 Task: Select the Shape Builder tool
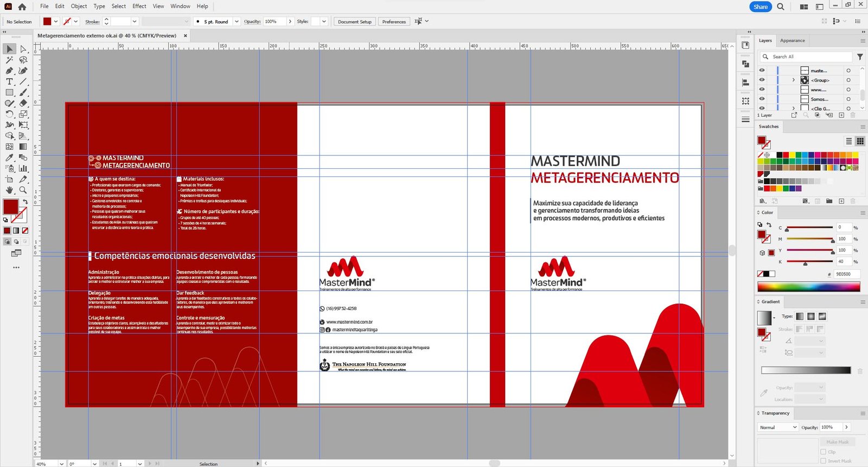[x=9, y=136]
